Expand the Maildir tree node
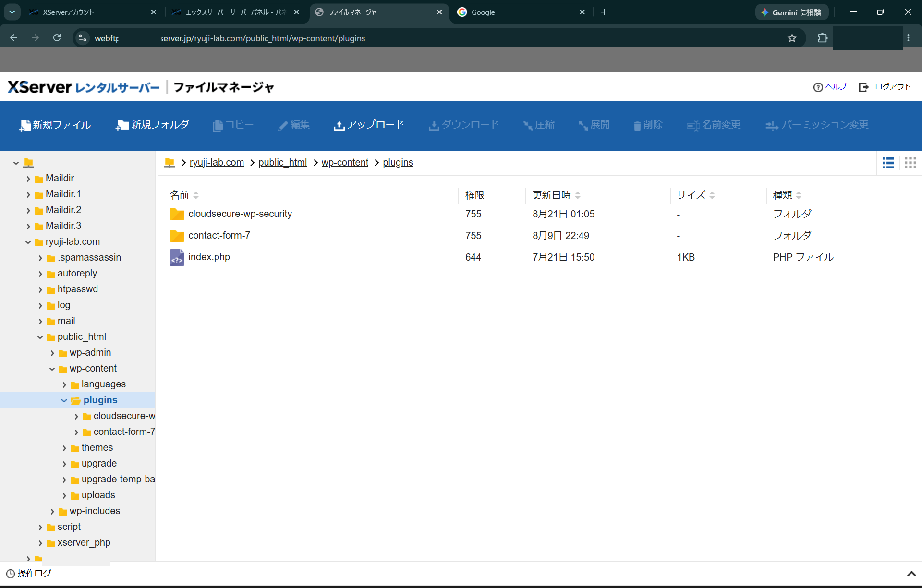Screen dimensions: 922x588 click(28, 179)
